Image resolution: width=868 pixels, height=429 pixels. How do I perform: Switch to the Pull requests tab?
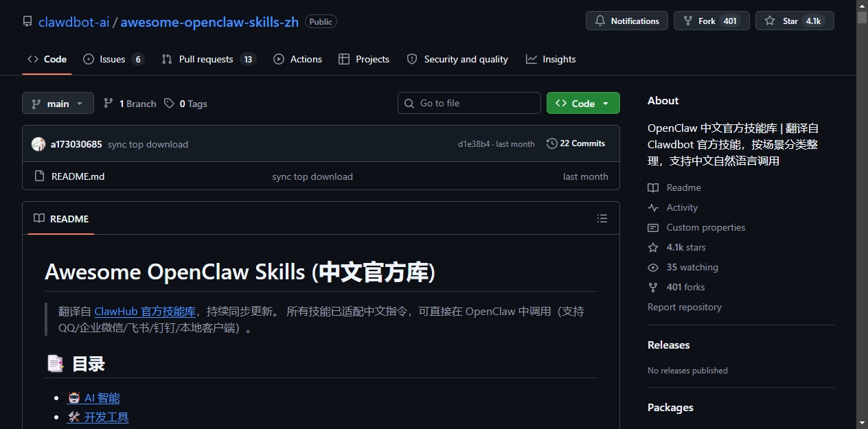pyautogui.click(x=208, y=59)
